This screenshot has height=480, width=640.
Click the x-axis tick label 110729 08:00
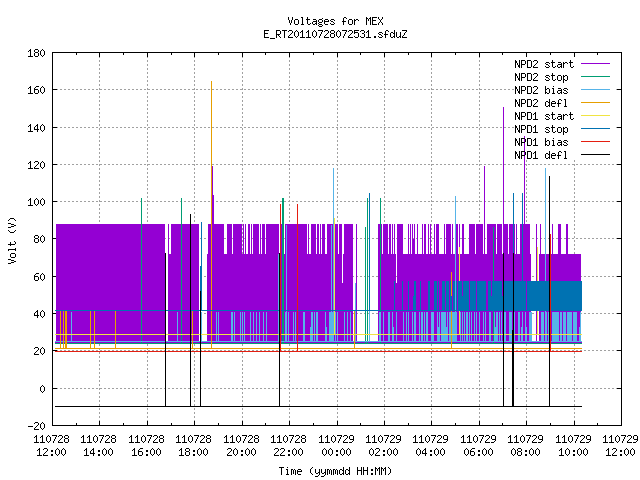point(525,446)
